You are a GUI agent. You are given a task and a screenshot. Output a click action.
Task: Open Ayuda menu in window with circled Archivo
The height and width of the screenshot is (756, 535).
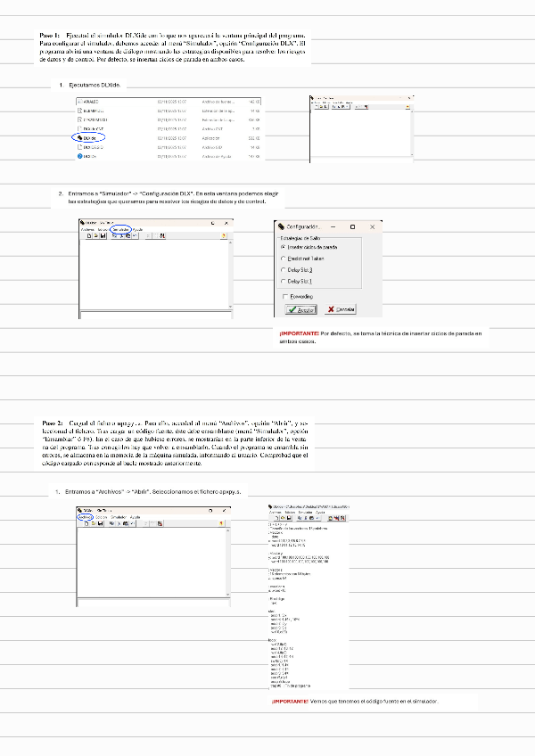click(134, 517)
